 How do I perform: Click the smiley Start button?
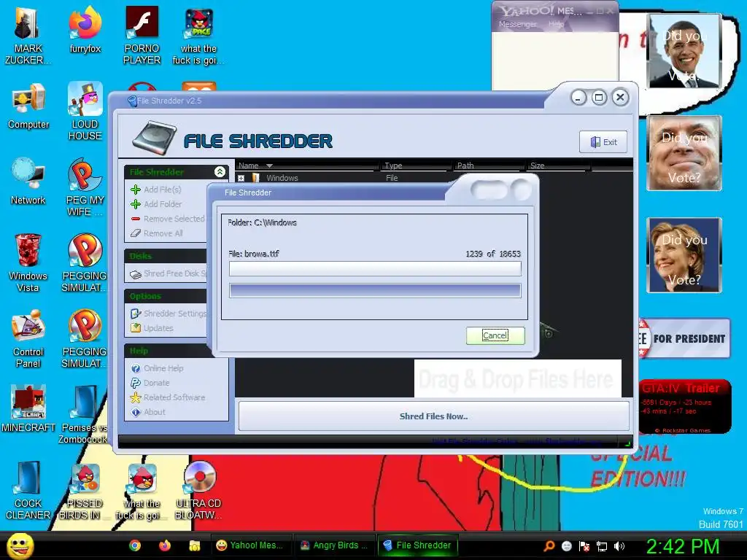point(20,545)
